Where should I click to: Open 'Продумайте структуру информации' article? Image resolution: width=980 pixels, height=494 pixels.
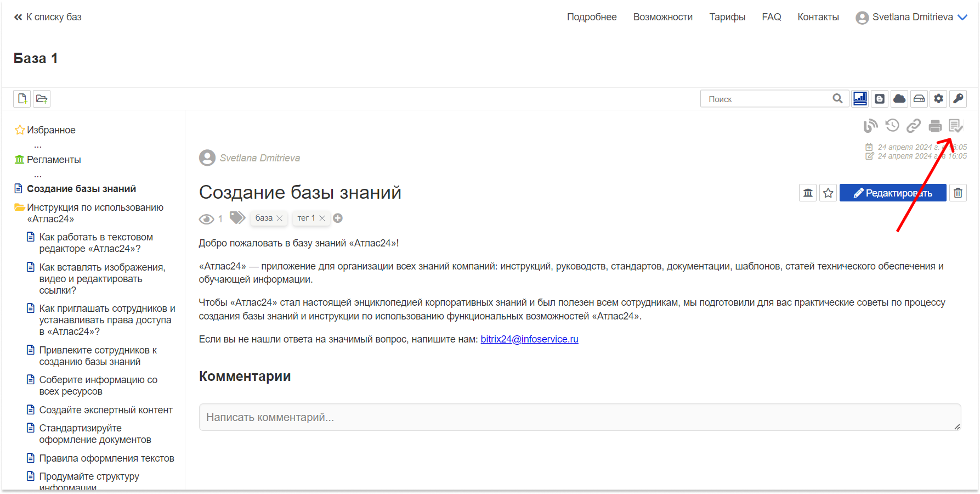(89, 481)
